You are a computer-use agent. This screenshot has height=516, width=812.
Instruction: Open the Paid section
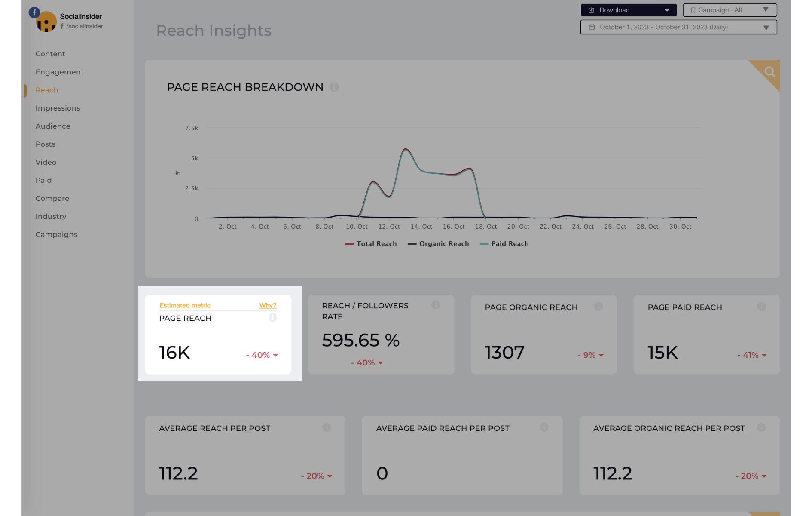(x=43, y=180)
